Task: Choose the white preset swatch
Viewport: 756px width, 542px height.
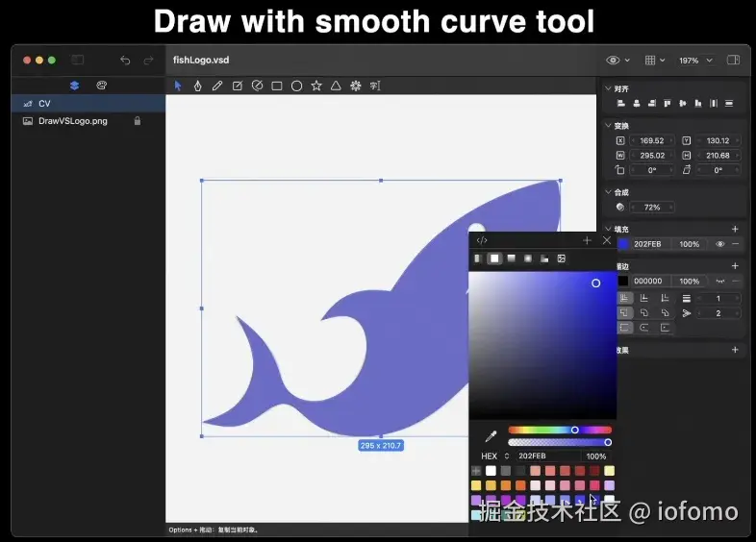Action: (491, 471)
